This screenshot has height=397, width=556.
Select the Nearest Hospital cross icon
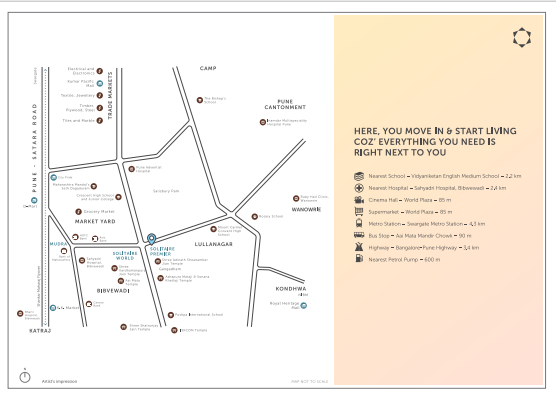[359, 188]
